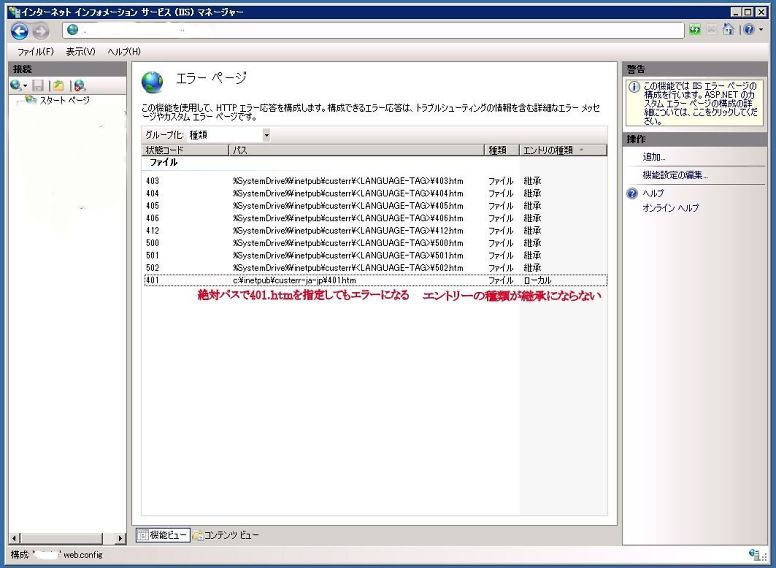776x568 pixels.
Task: Select the 405 error page row
Action: tap(375, 206)
